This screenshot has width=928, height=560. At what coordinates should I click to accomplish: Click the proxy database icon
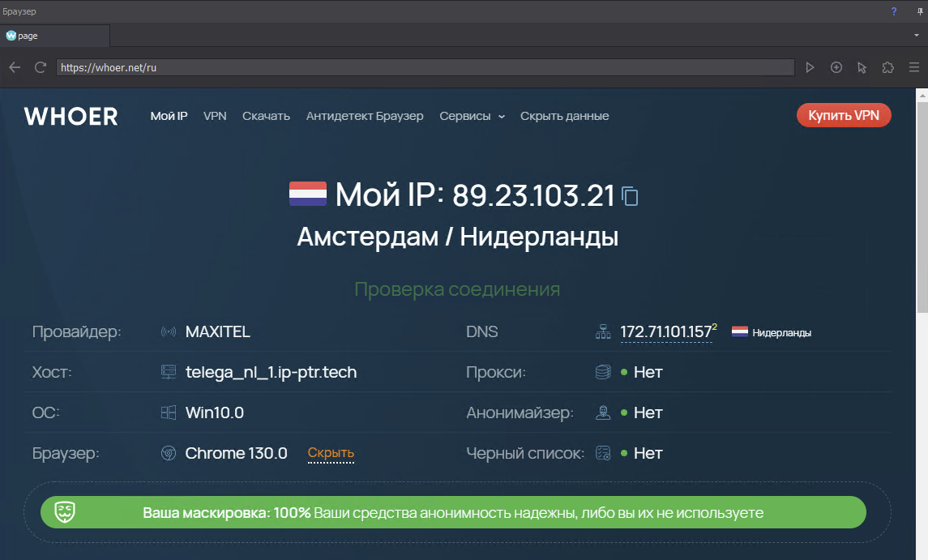coord(603,372)
